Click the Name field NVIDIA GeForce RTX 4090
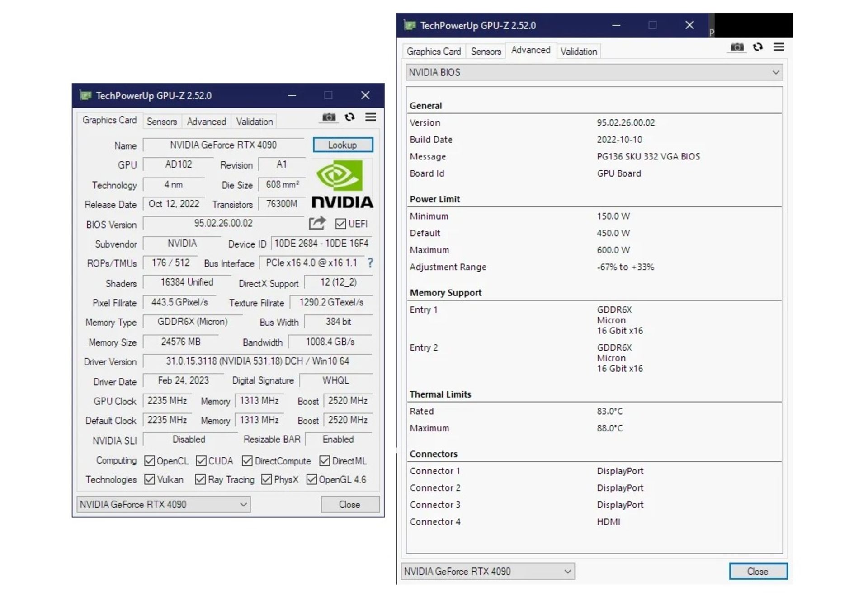The height and width of the screenshot is (595, 868). click(223, 145)
